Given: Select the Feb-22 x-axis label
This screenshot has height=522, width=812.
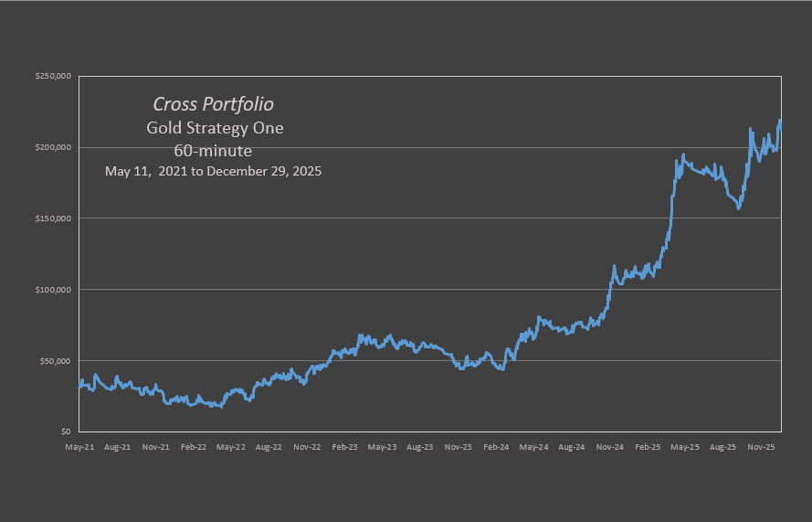Looking at the screenshot, I should coord(192,448).
